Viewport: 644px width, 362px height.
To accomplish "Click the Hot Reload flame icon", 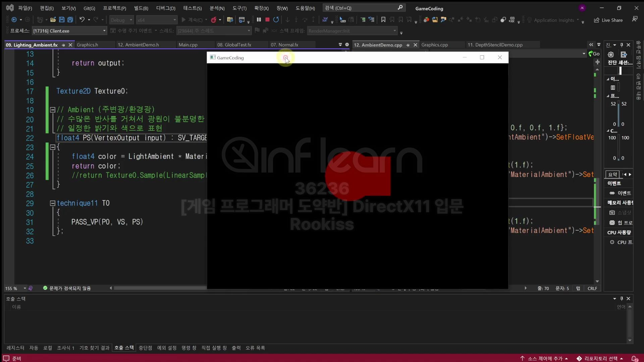I will tap(214, 20).
